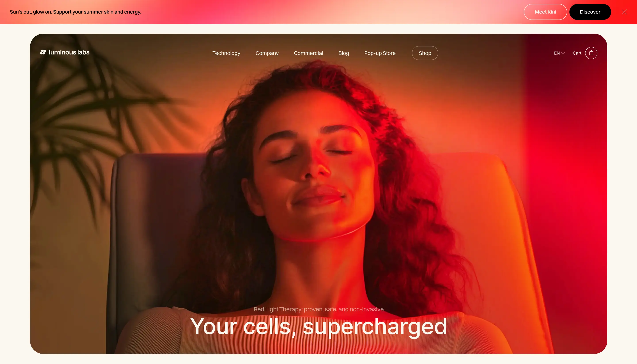The height and width of the screenshot is (364, 637).
Task: Visit the Blog section
Action: [343, 53]
